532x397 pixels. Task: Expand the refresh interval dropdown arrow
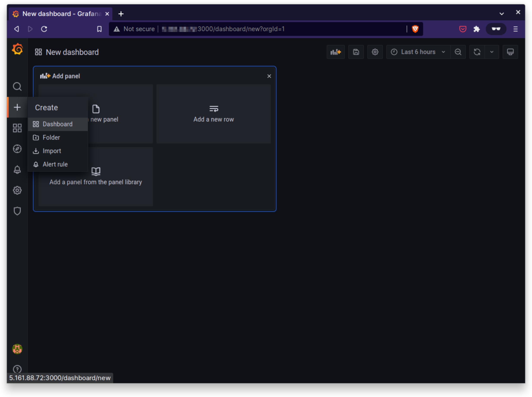click(492, 52)
